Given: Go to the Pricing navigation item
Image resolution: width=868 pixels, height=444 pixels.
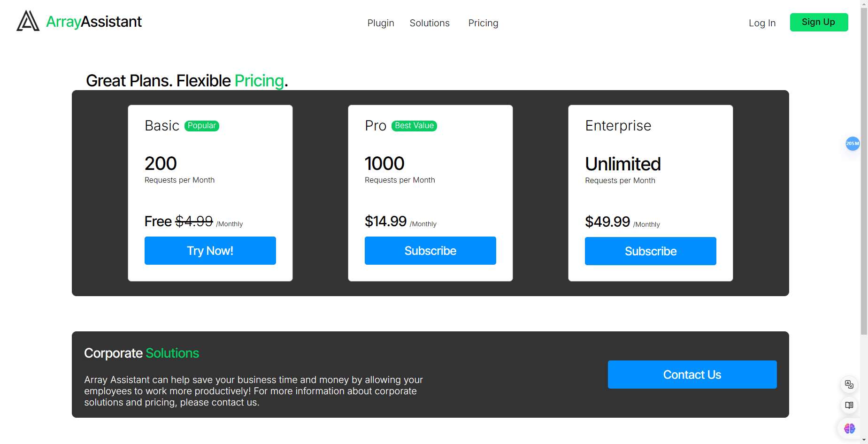Looking at the screenshot, I should click(x=483, y=23).
